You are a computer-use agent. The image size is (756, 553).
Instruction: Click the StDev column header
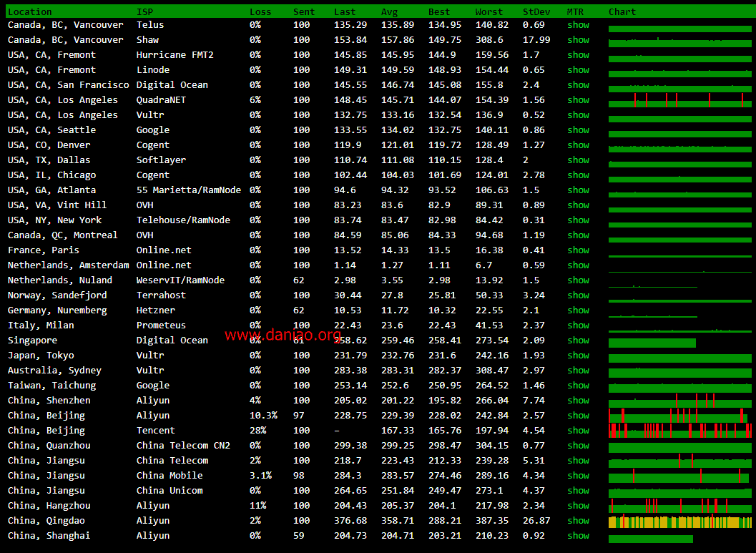[536, 11]
